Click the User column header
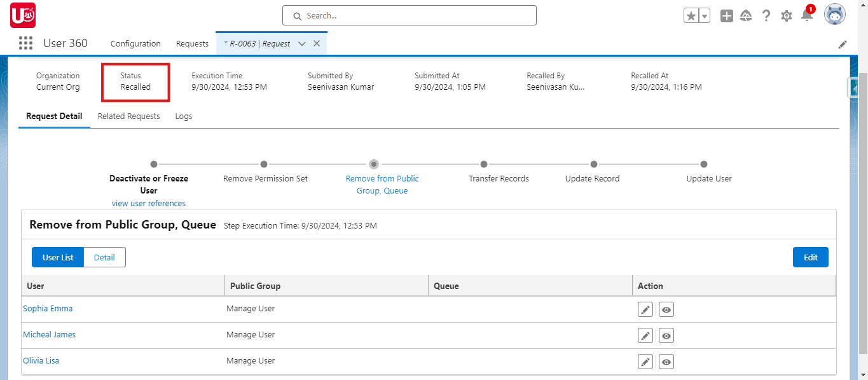The width and height of the screenshot is (868, 380). (123, 286)
